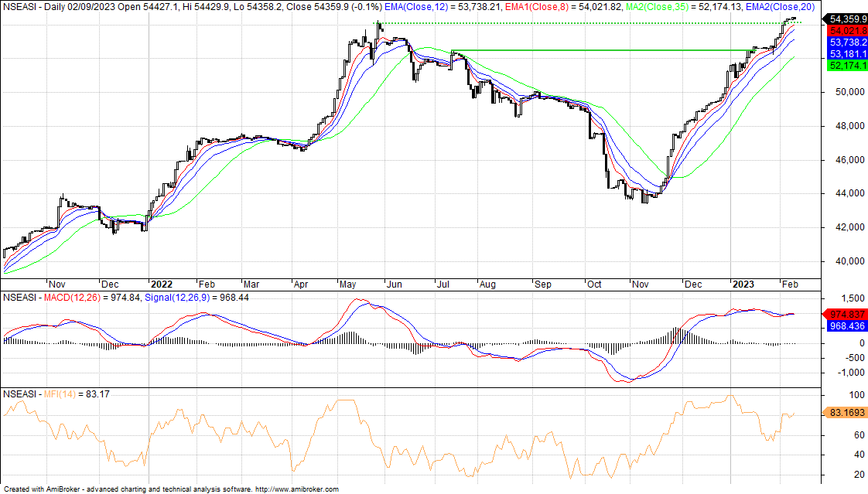Image resolution: width=868 pixels, height=494 pixels.
Task: Select the MA2(Close,35) = 52,174.13 legend
Action: pyautogui.click(x=684, y=7)
